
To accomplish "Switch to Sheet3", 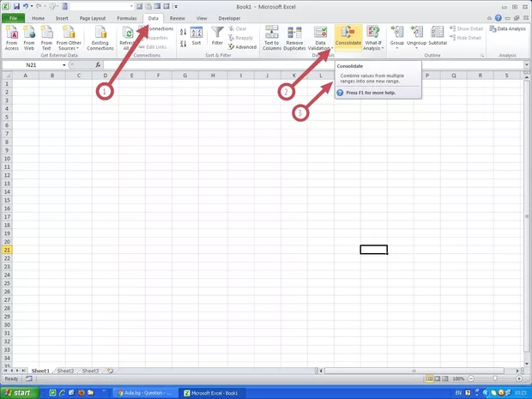I will (90, 371).
